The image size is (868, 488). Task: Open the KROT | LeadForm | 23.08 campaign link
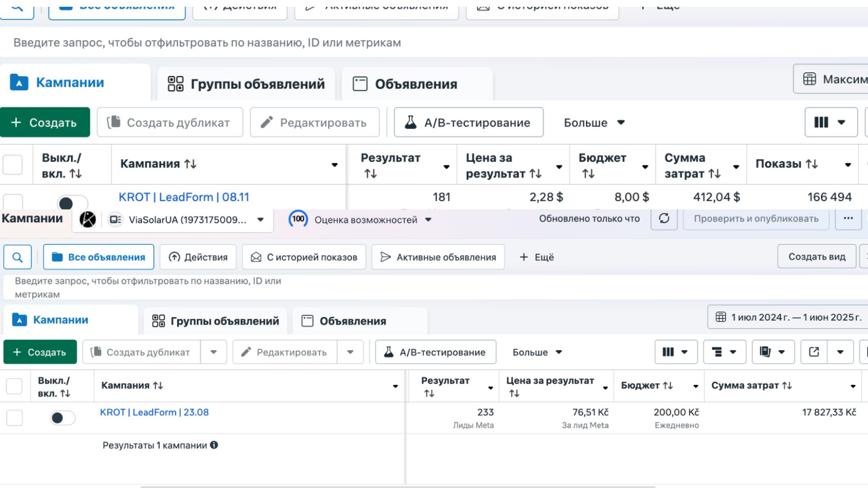[154, 412]
